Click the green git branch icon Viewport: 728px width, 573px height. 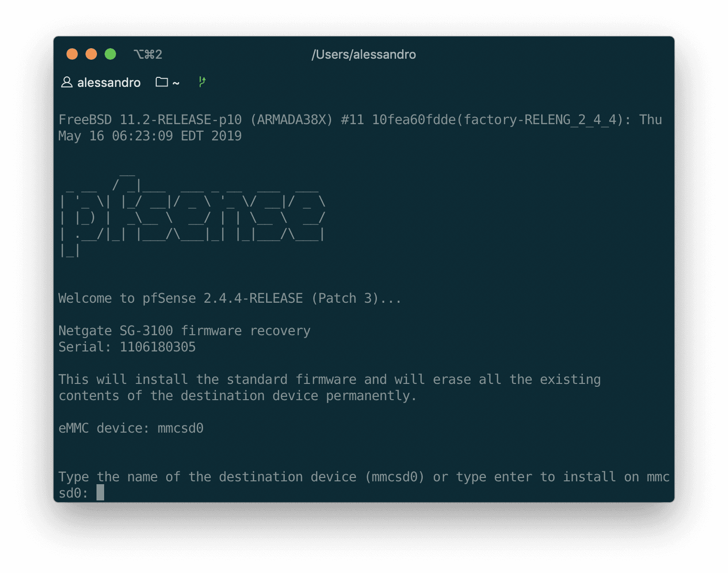pos(202,82)
